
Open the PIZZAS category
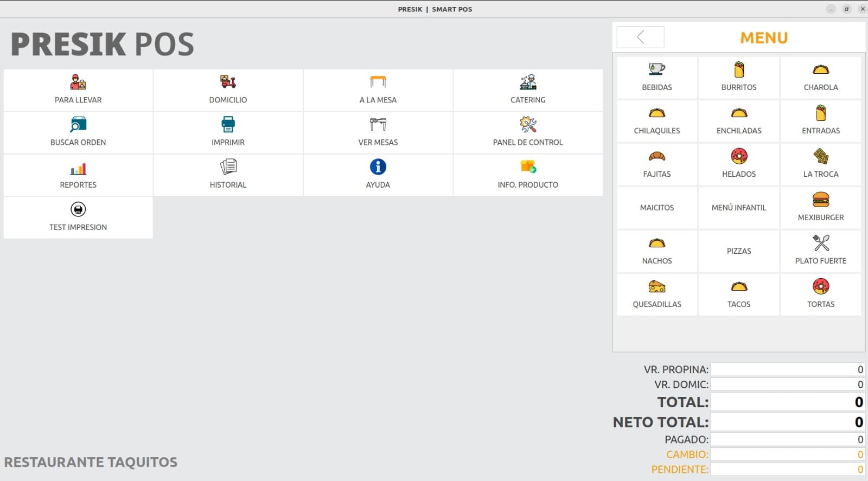739,251
